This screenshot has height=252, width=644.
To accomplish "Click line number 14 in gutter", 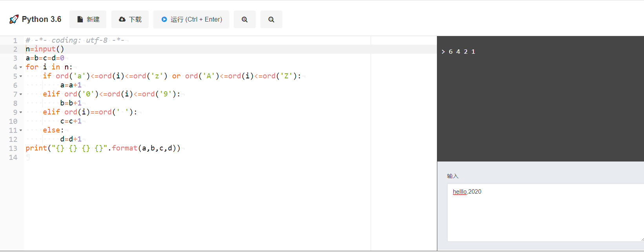I will click(13, 158).
